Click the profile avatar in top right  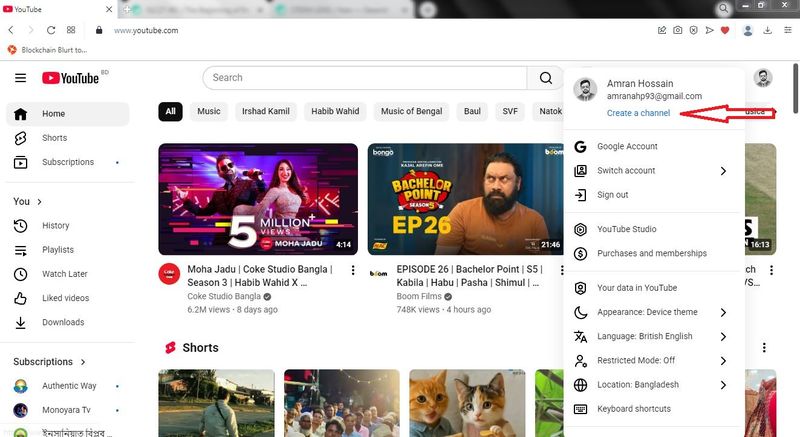click(x=762, y=78)
